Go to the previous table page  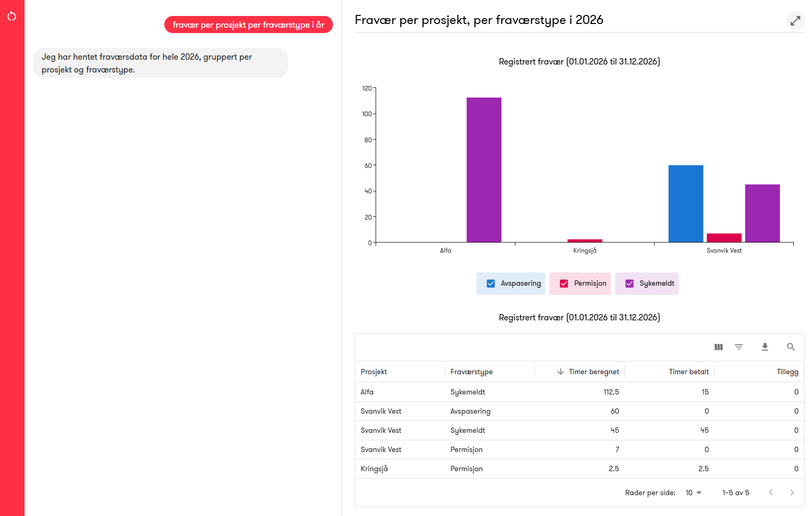(x=771, y=493)
